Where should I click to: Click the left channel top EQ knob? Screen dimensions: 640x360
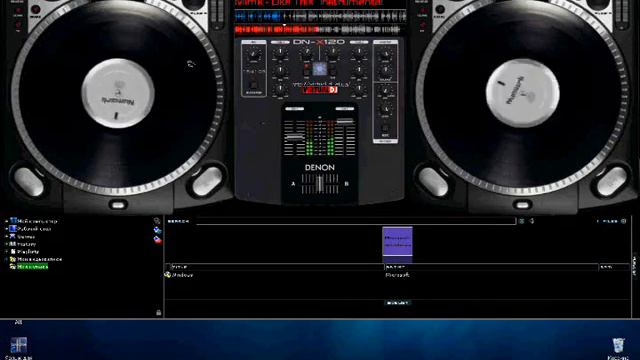[x=280, y=52]
